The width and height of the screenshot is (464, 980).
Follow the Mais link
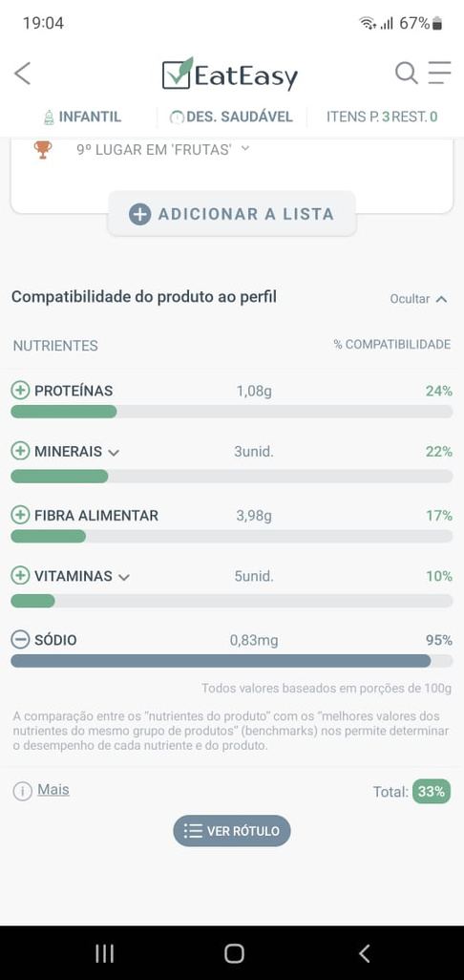(x=53, y=789)
